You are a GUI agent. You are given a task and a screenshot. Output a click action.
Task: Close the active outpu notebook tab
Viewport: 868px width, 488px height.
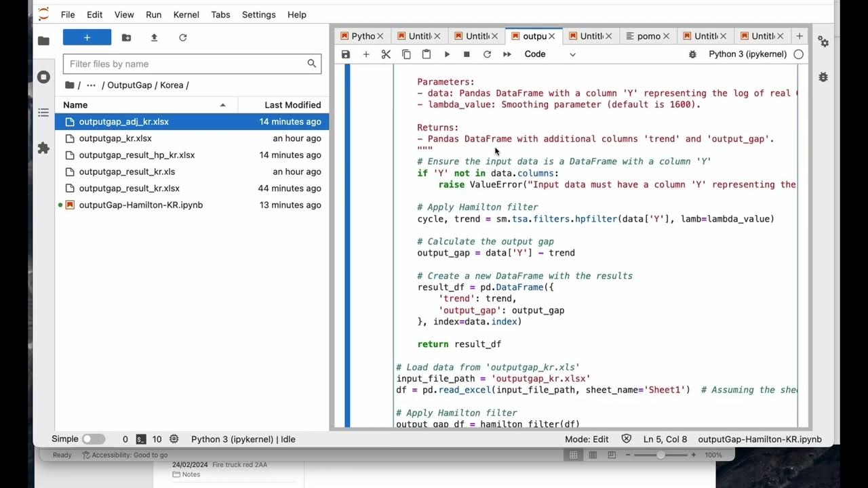click(x=551, y=36)
